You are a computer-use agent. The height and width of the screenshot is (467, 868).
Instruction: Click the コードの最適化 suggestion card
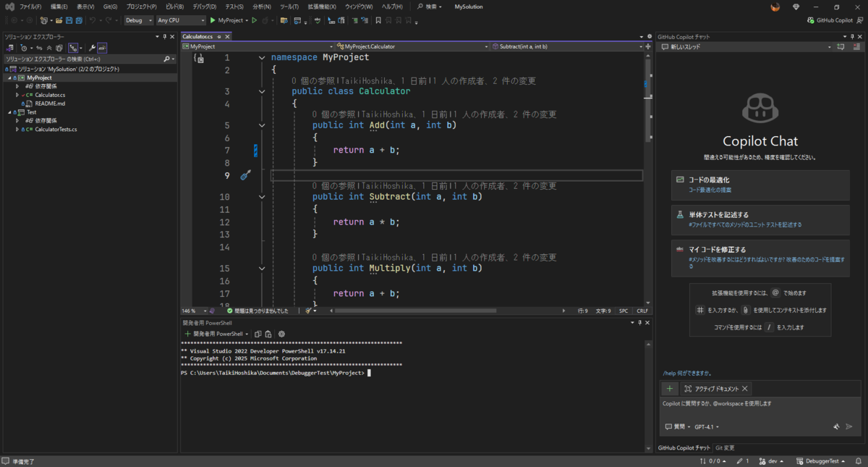(760, 185)
